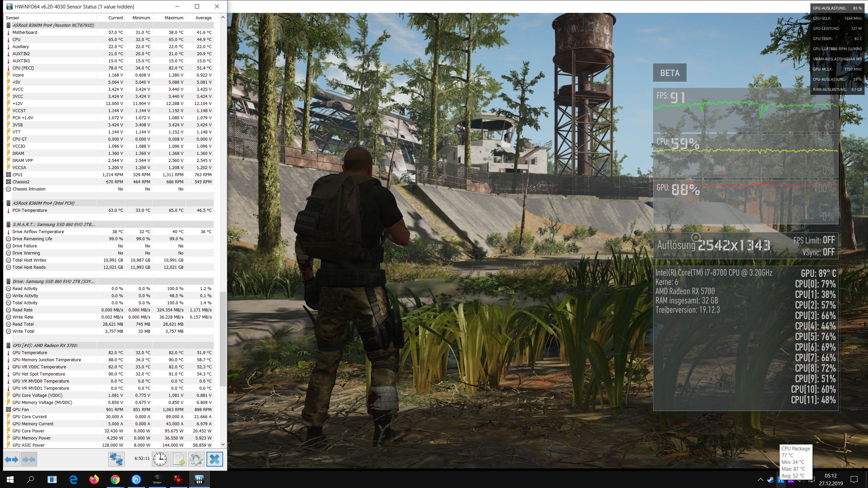Show hidden tray icons via the chevron
This screenshot has height=488, width=868.
761,480
